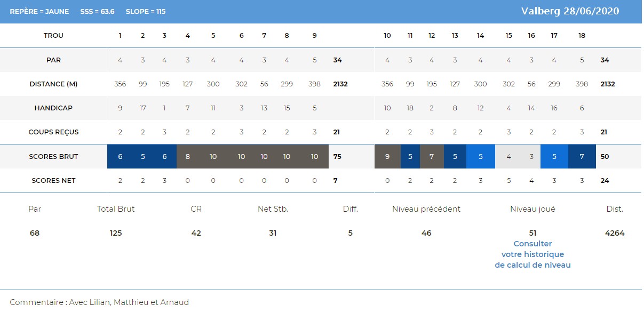The height and width of the screenshot is (313, 644).
Task: Select hole 14 light blue score cell
Action: coord(481,156)
